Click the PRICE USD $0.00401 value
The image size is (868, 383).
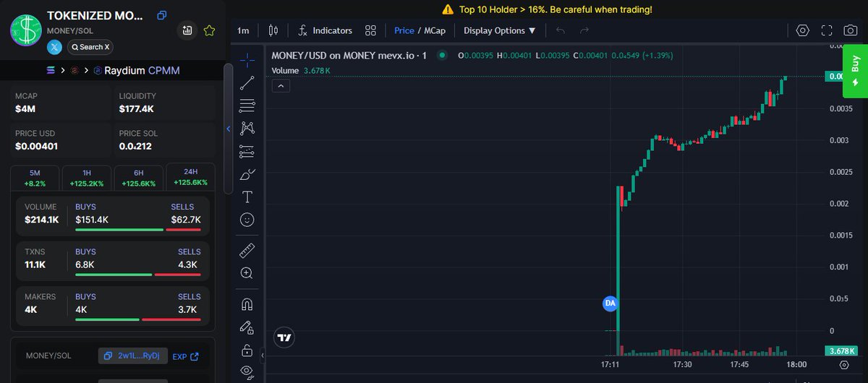(36, 147)
